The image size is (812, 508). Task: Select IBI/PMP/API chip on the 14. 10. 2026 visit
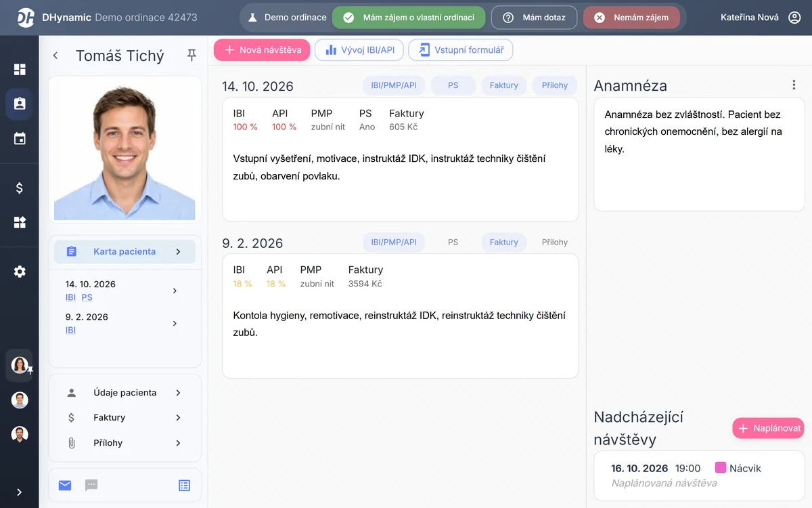tap(394, 85)
